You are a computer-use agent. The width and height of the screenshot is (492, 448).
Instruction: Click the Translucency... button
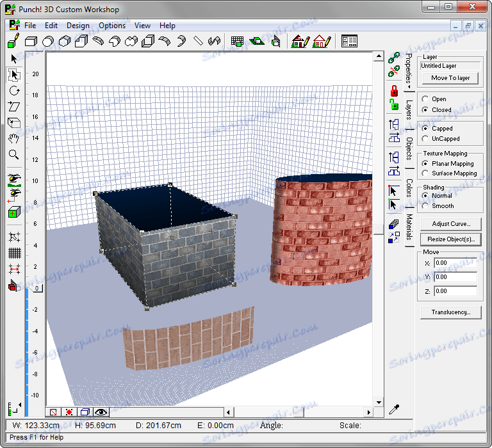tap(451, 312)
